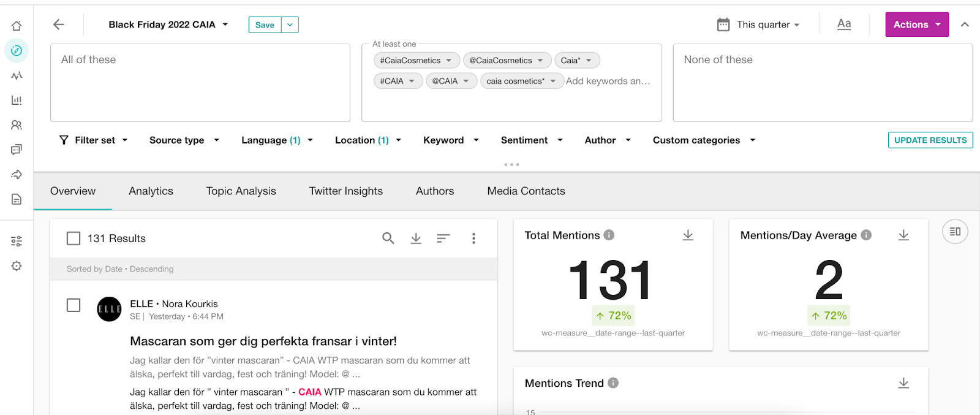Open the @CaiaCosmetics keyword chip menu
This screenshot has width=980, height=415.
(x=540, y=60)
